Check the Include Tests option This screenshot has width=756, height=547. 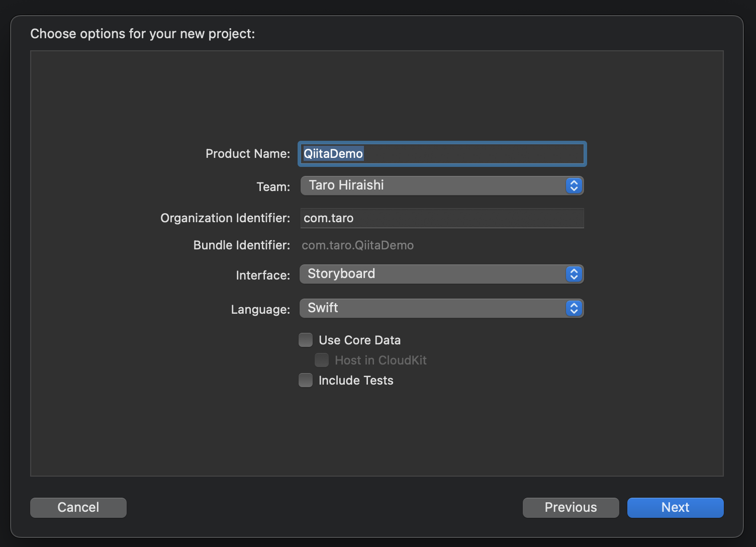coord(306,380)
